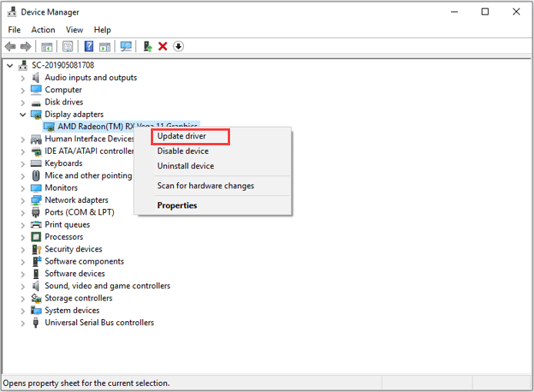Click the System devices category icon

tap(36, 311)
